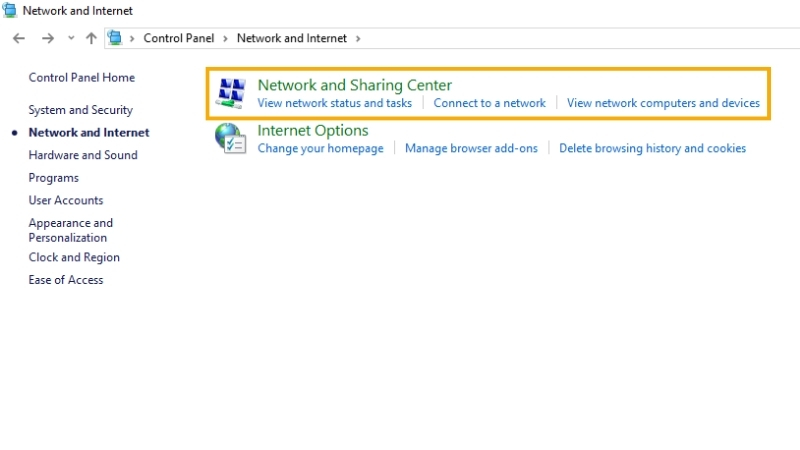Click the Back navigation arrow
This screenshot has height=450, width=800.
click(19, 38)
